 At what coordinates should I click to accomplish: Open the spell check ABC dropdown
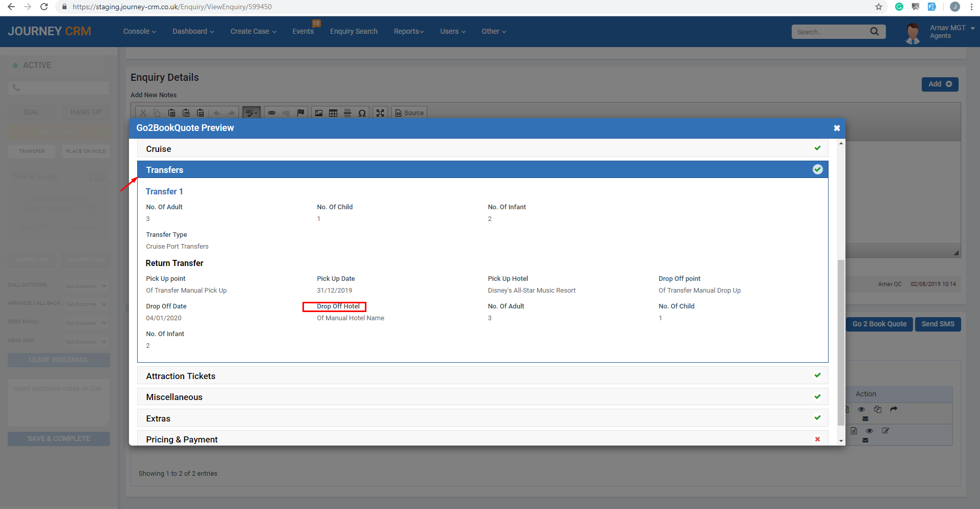click(251, 113)
